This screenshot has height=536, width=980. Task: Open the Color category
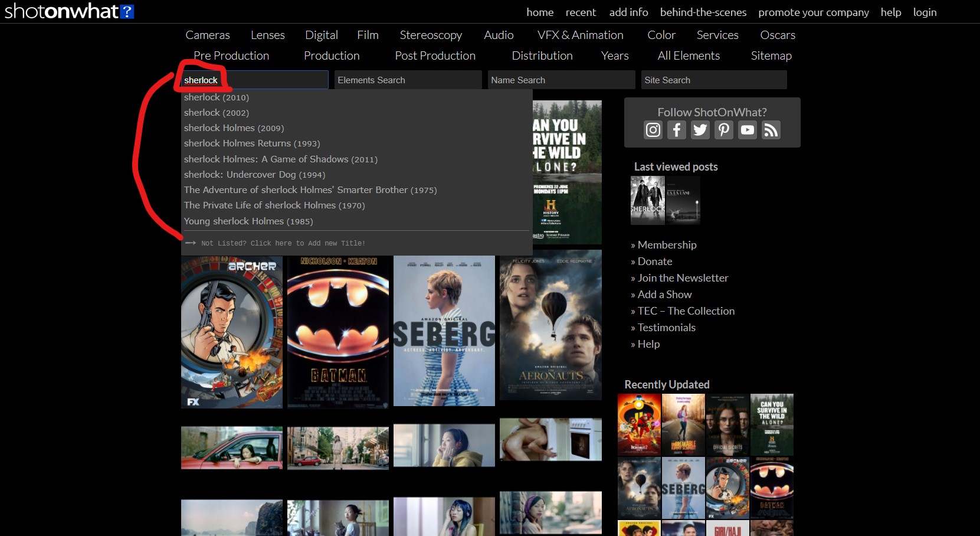661,35
